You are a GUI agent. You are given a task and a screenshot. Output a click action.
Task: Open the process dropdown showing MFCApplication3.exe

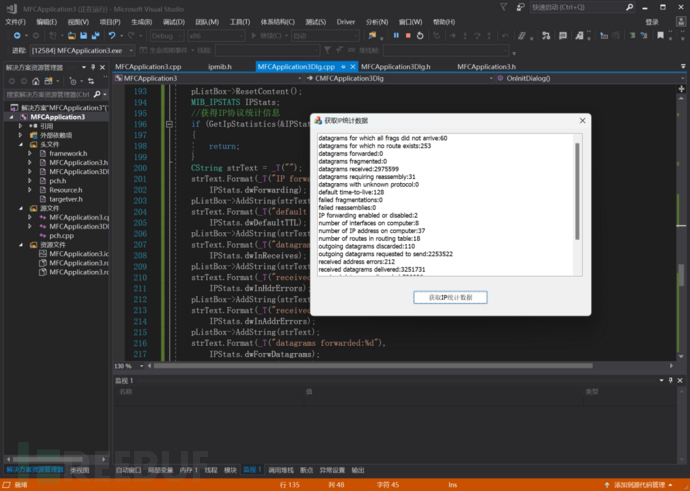pos(129,50)
